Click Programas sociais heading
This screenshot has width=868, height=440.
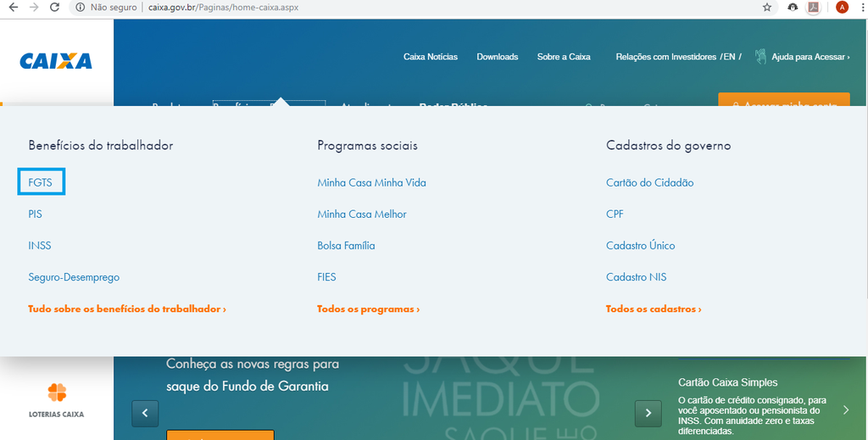368,146
